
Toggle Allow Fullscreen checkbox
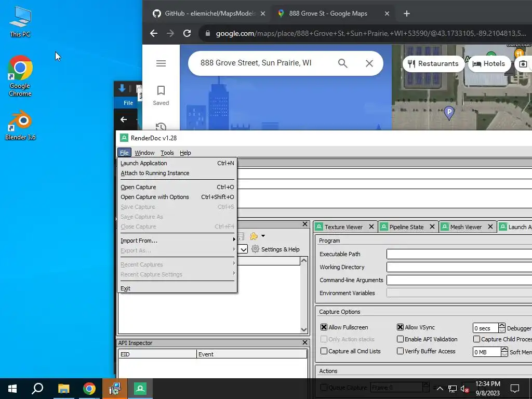tap(324, 327)
